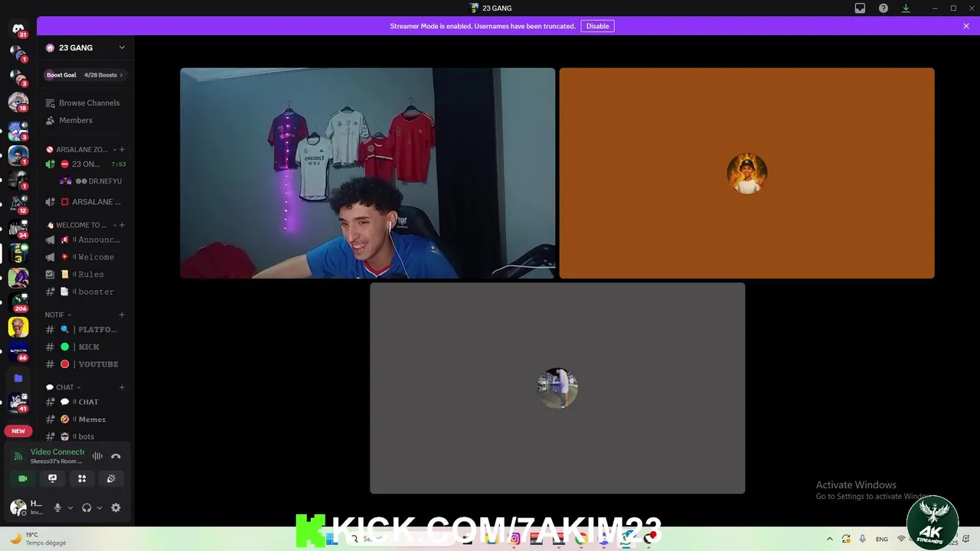
Task: Open the yellow cartoon face server icon
Action: click(x=18, y=328)
